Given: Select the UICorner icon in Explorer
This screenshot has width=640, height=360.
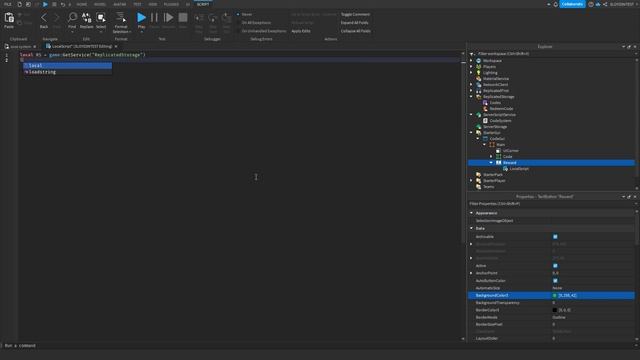Looking at the screenshot, I should click(x=498, y=151).
